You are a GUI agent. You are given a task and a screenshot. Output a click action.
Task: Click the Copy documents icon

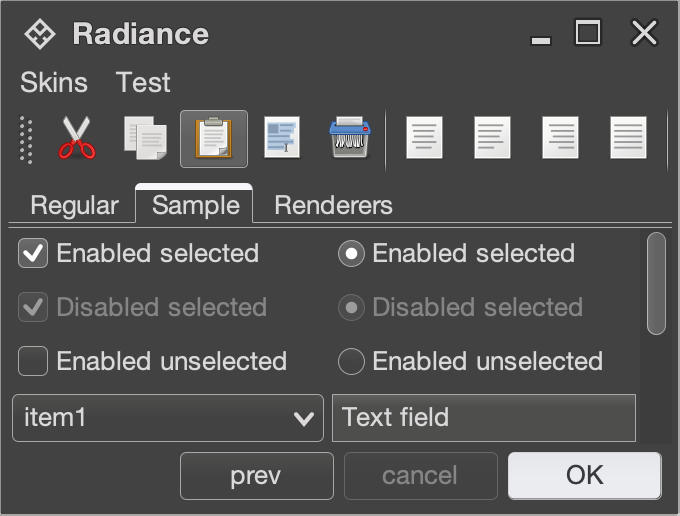tap(145, 138)
